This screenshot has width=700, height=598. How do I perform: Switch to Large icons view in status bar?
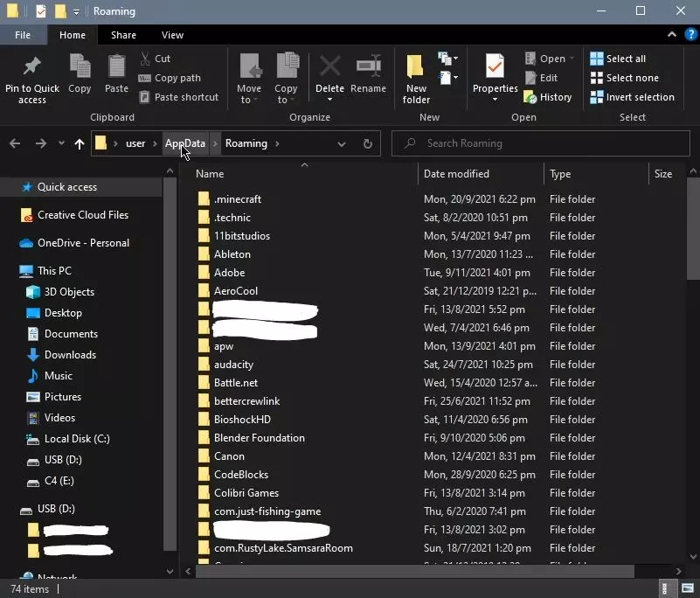click(x=688, y=589)
